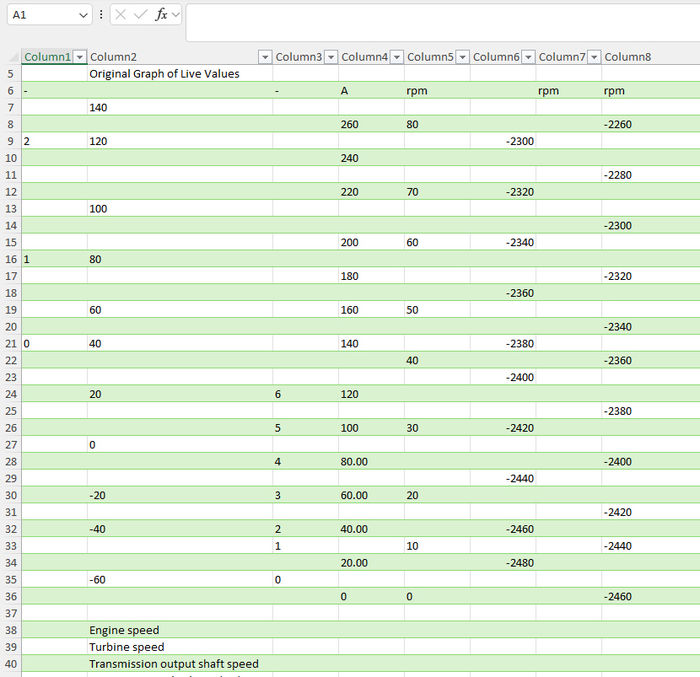
Task: Select row header 40
Action: [10, 664]
